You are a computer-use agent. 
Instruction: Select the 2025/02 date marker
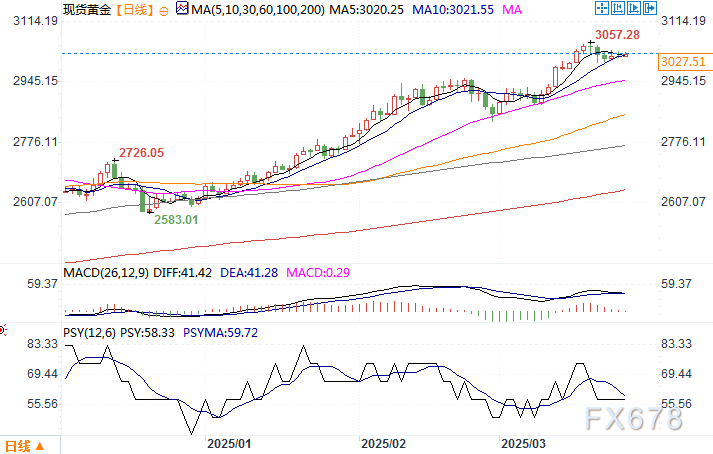(383, 444)
